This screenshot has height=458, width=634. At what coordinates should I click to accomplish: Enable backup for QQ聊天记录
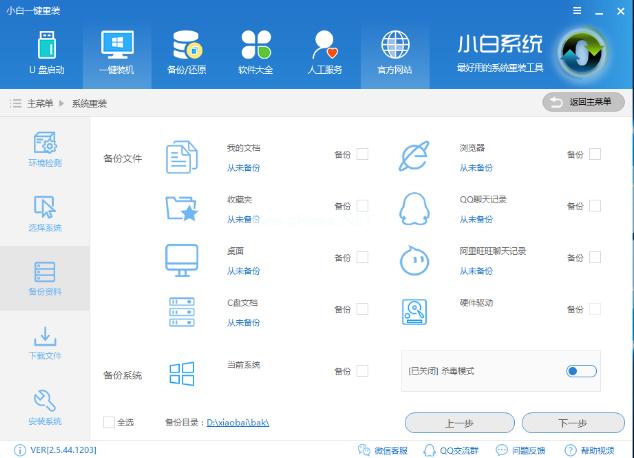click(595, 206)
